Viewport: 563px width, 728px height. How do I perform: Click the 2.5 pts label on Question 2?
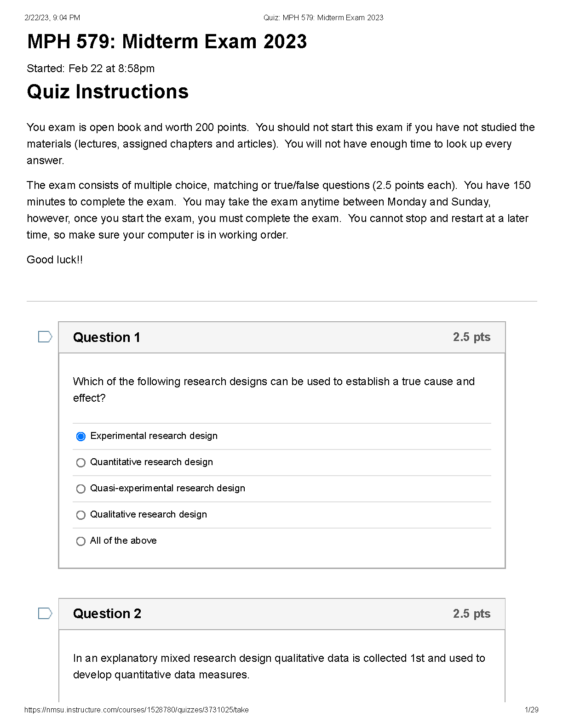click(x=471, y=614)
